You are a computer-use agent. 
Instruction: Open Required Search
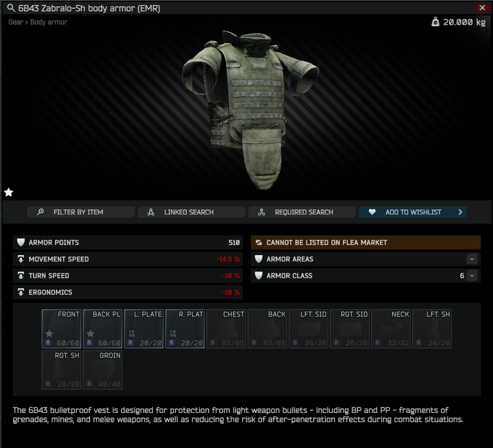click(x=302, y=212)
